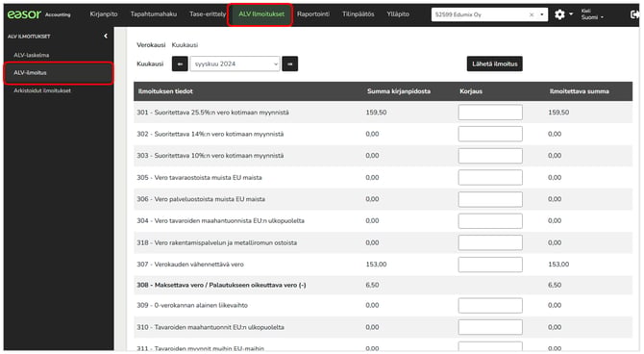Click the Korjaus field for row 318
This screenshot has height=354, width=644.
coord(490,242)
